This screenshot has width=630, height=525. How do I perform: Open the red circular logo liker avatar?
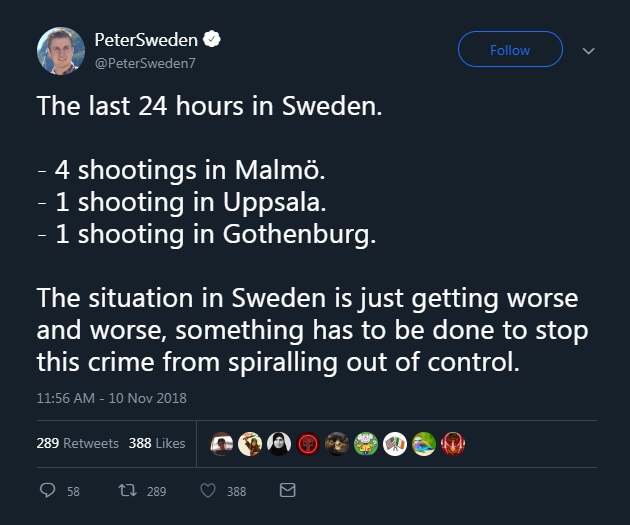coord(308,443)
